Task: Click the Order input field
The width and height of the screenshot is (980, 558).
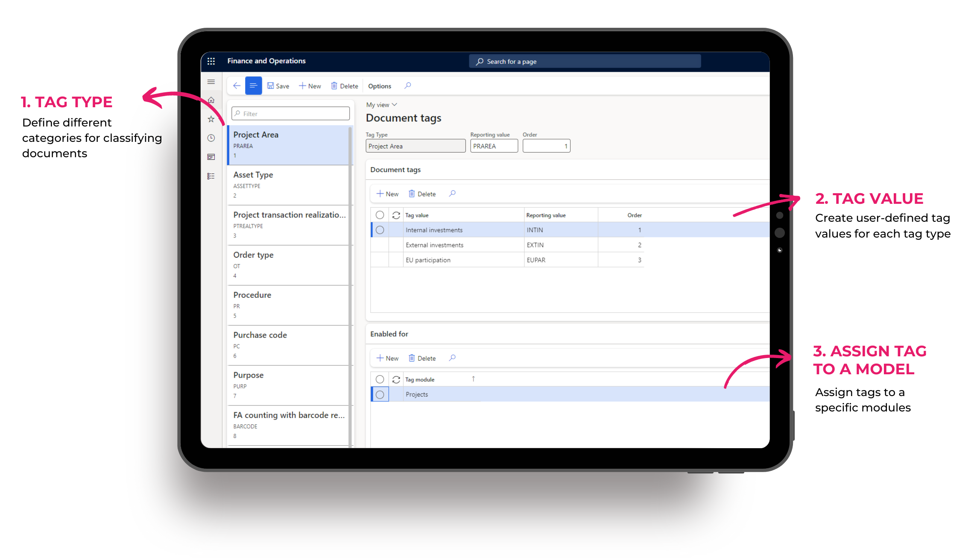Action: pos(547,145)
